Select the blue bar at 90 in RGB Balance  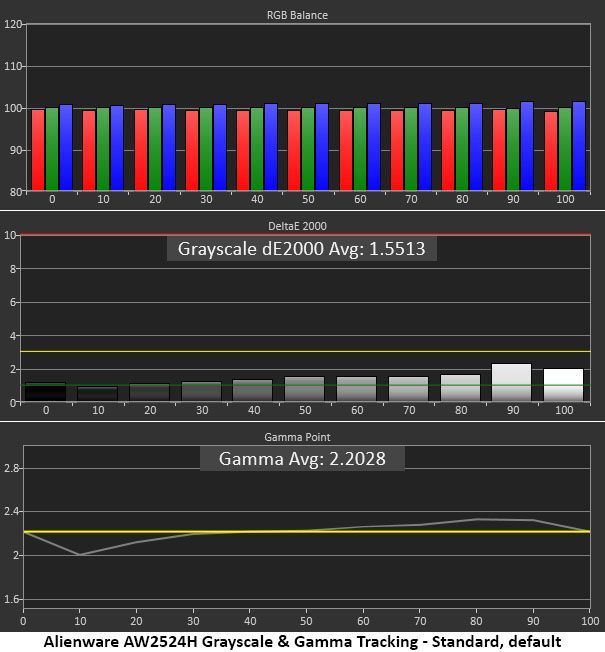[x=527, y=146]
